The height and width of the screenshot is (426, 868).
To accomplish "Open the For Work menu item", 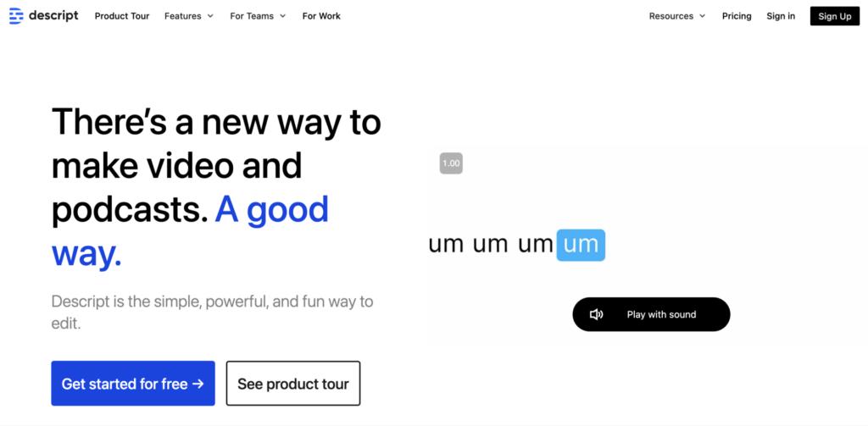I will point(321,16).
